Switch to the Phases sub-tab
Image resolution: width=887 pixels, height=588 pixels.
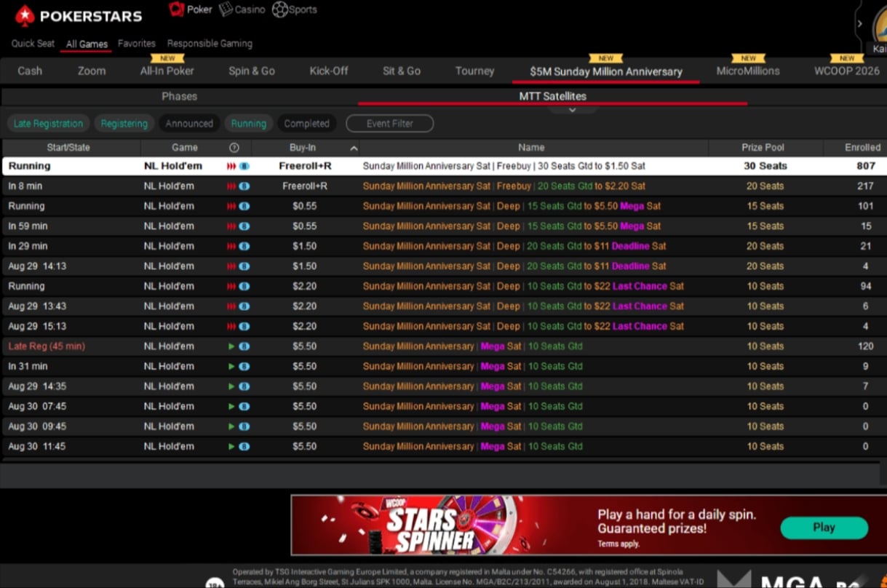coord(179,96)
